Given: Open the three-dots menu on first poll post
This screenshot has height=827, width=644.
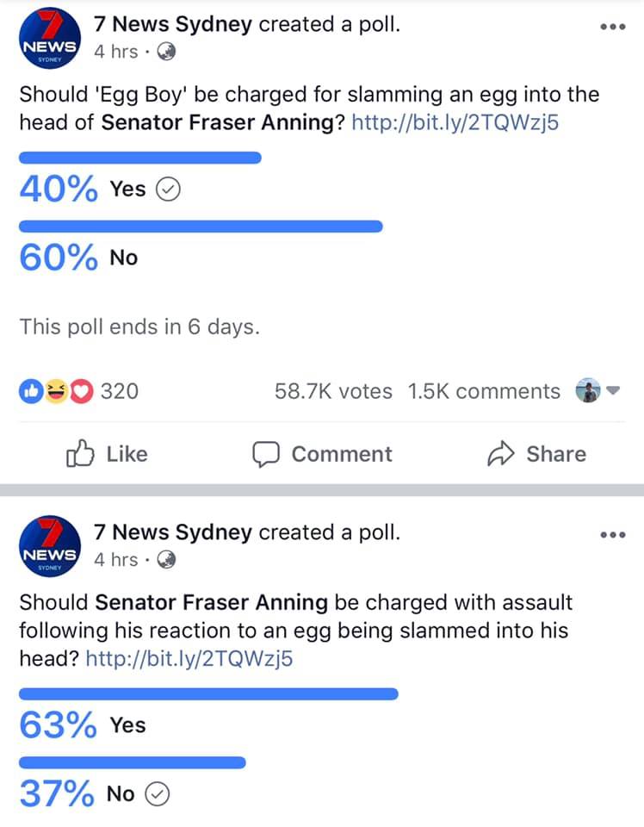Looking at the screenshot, I should tap(611, 27).
